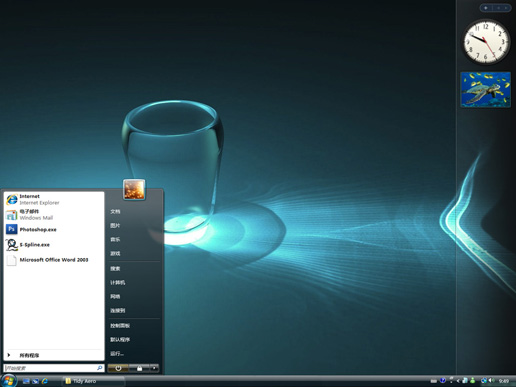Click the Start menu search box
Viewport: 516px width, 387px height.
click(54, 368)
